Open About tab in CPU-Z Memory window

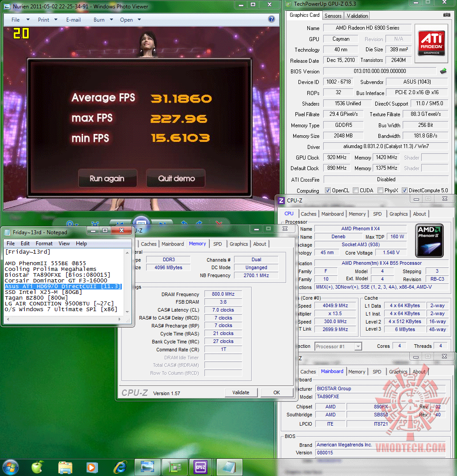[260, 244]
